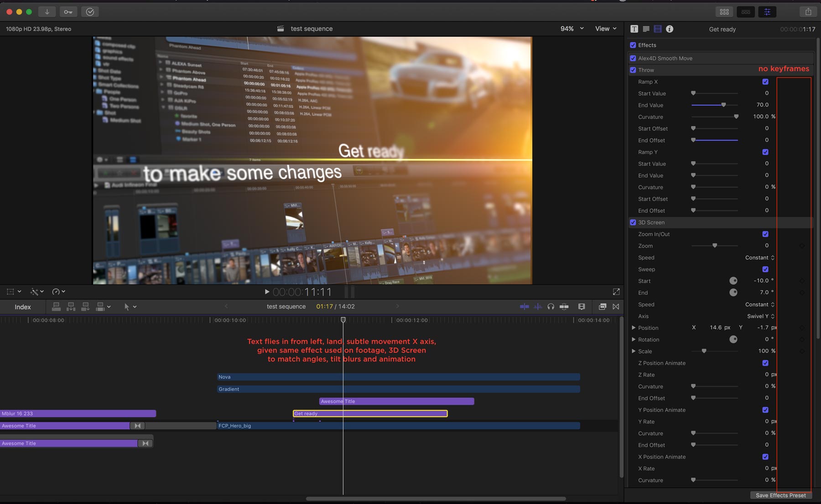821x504 pixels.
Task: Adjust the 3D Screen Zoom slider
Action: click(715, 246)
